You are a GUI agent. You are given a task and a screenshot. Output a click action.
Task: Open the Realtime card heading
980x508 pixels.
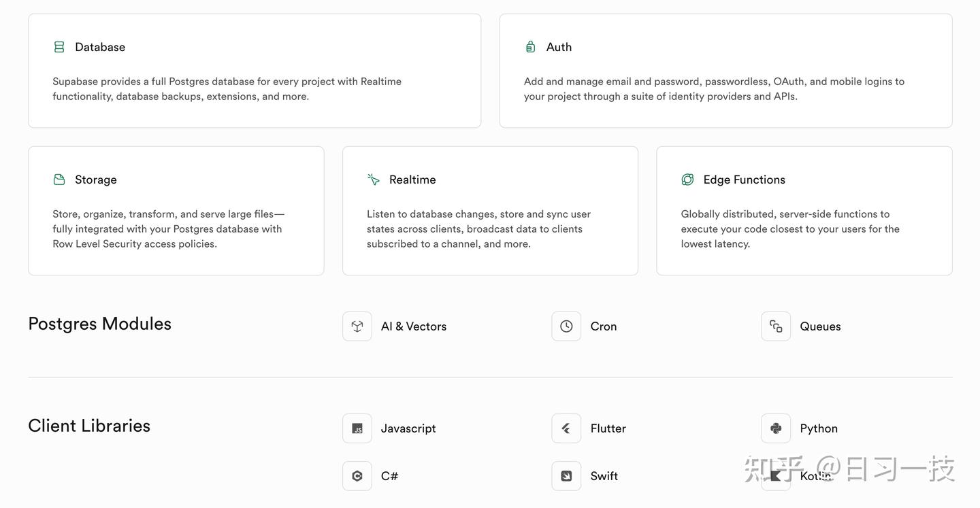pos(412,180)
